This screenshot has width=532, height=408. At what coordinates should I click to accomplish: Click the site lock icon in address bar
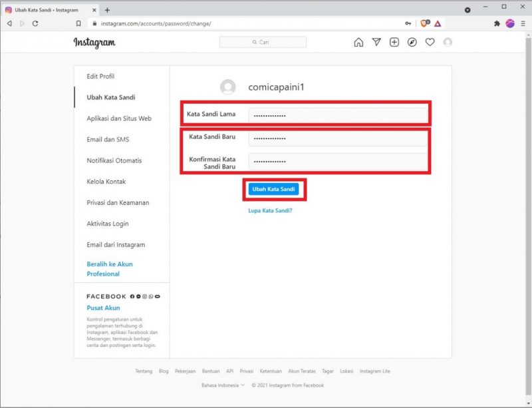tap(94, 23)
